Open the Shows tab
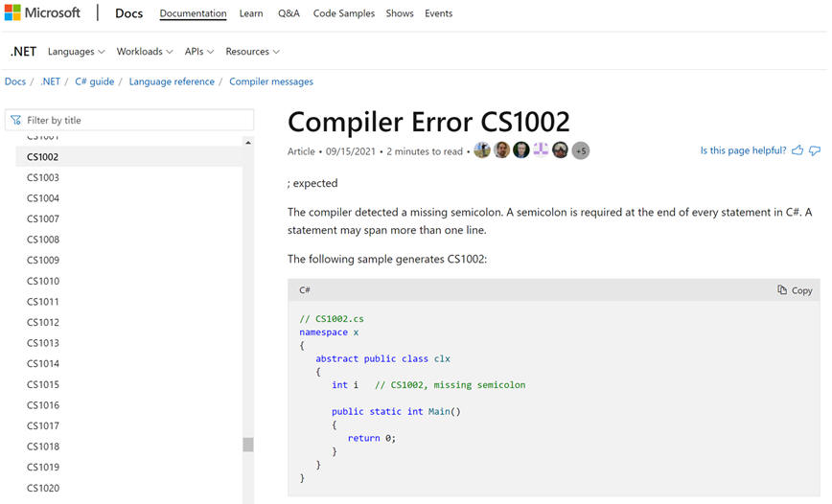 (x=400, y=13)
